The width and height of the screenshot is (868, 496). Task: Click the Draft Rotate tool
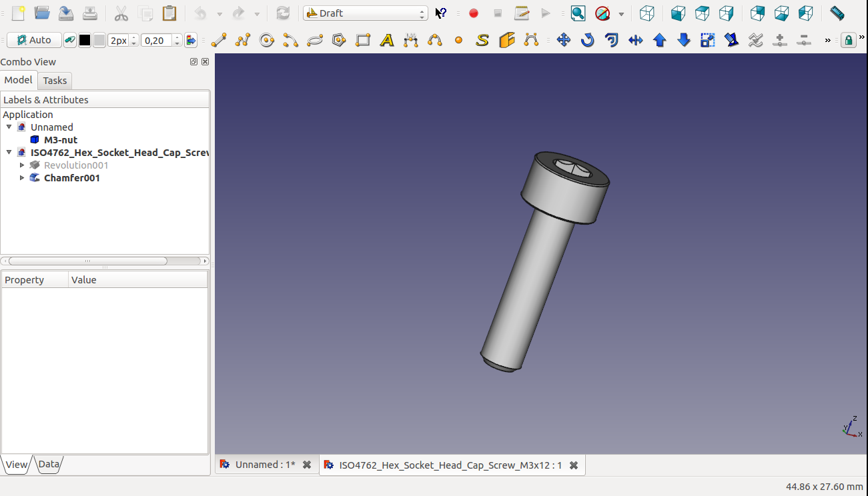587,41
